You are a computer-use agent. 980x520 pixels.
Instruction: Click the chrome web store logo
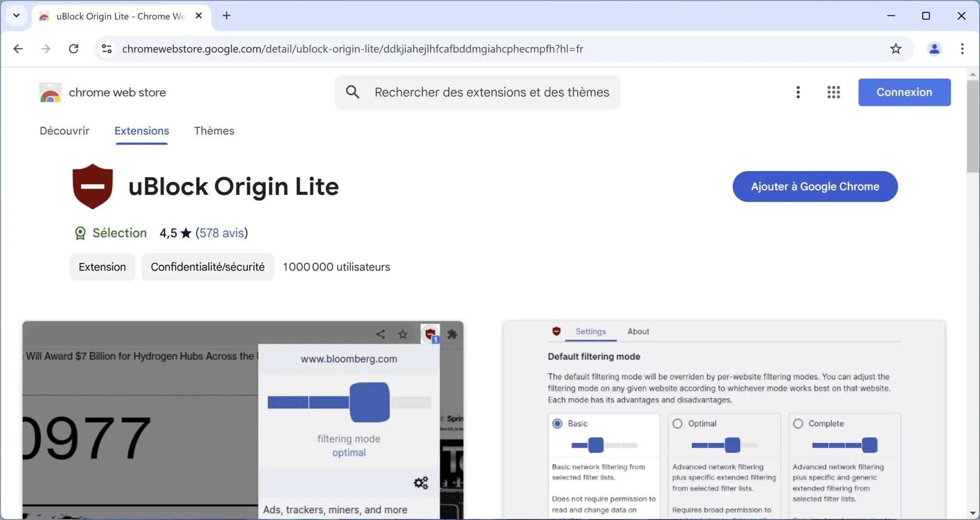(x=50, y=92)
